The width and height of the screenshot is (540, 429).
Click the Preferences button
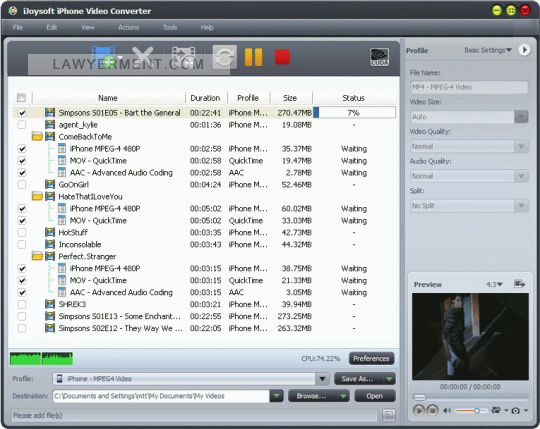tap(371, 358)
